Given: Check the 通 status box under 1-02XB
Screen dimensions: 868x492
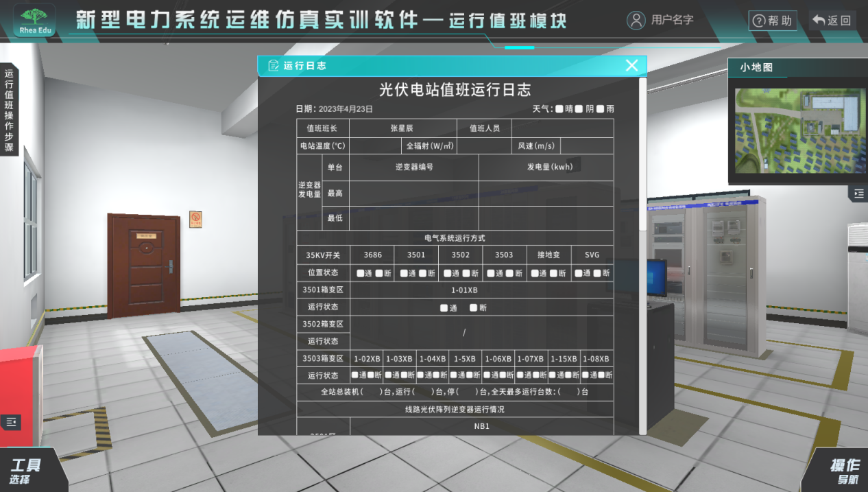Looking at the screenshot, I should click(354, 375).
